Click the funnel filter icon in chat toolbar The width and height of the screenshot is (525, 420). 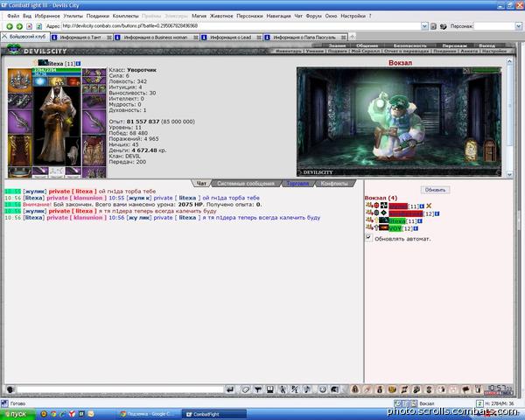tap(258, 389)
